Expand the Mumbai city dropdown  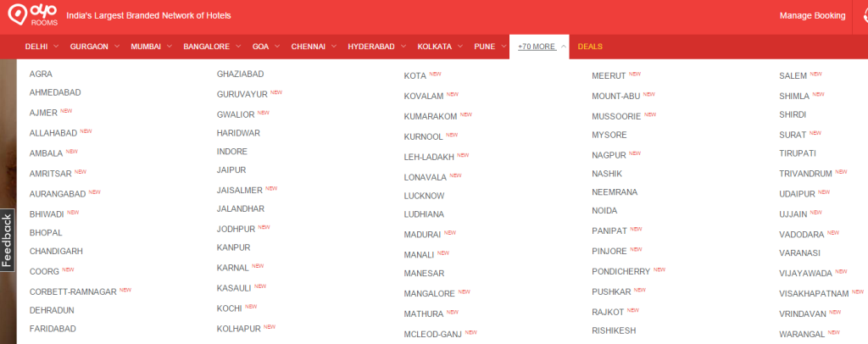tap(151, 47)
